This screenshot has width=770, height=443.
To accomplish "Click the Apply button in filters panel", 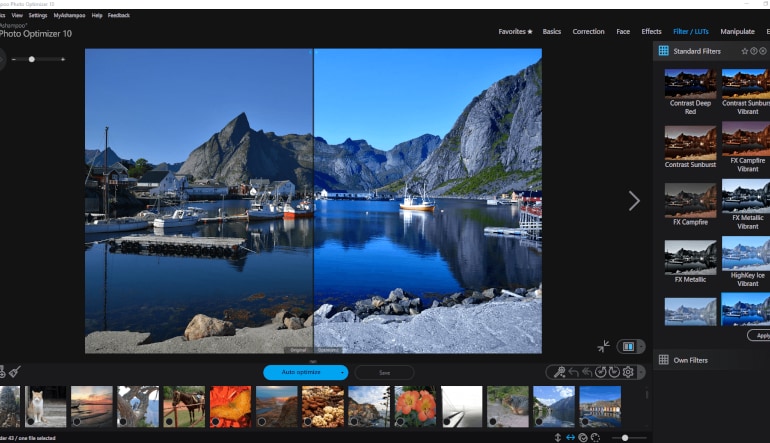I will (759, 335).
